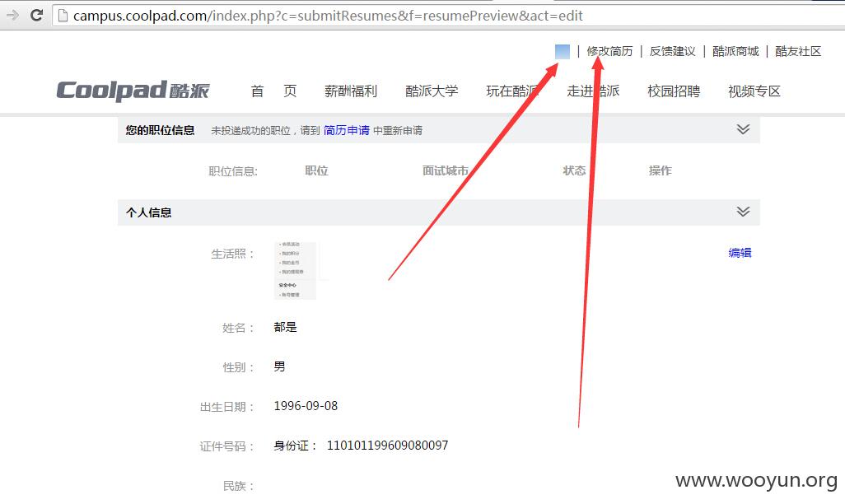Viewport: 845px width, 504px height.
Task: Click the 职位 column header
Action: (x=316, y=170)
